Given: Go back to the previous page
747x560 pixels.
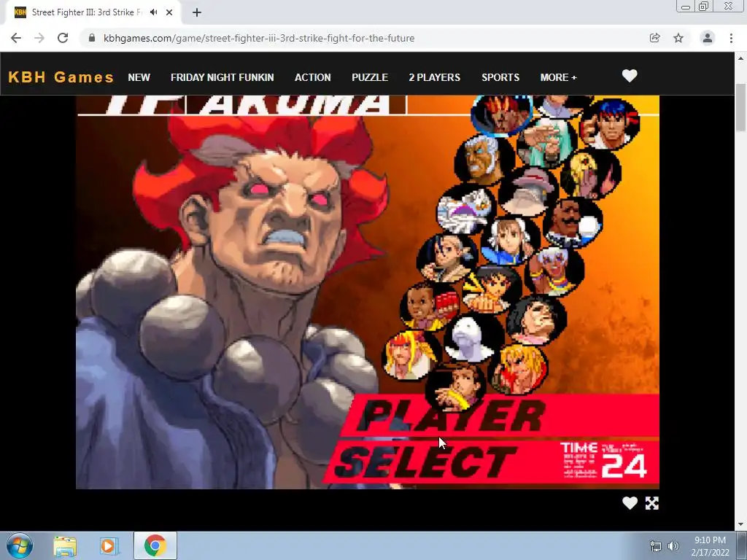Looking at the screenshot, I should tap(16, 38).
